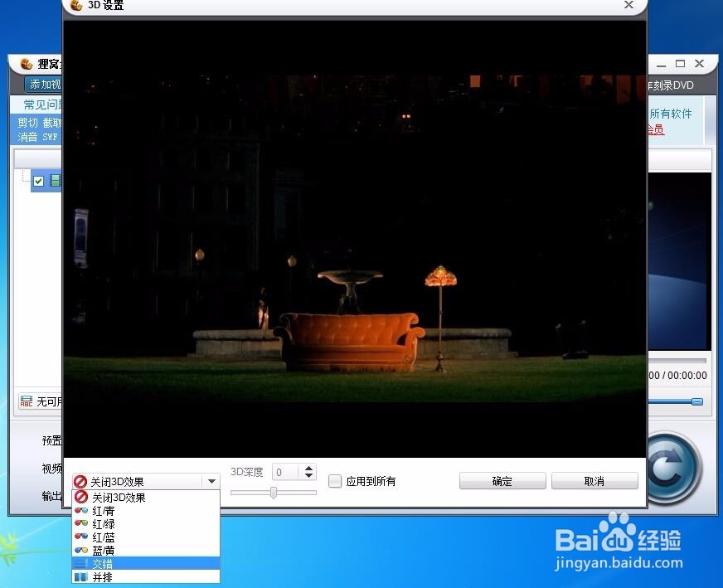Minimize the main converter window

(x=661, y=65)
